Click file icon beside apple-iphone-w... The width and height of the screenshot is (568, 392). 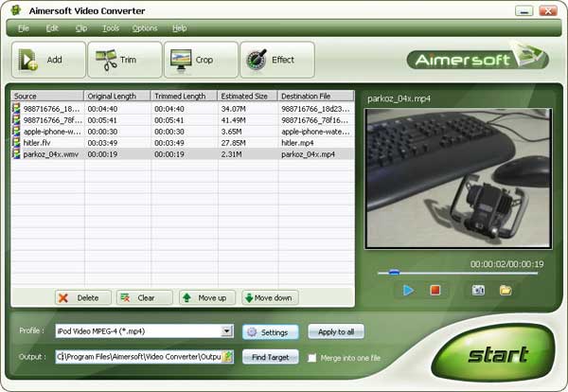point(16,131)
